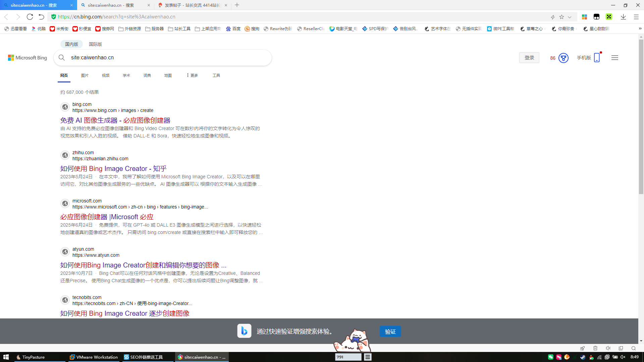Expand 外链资源 bookmark folder

tap(130, 29)
